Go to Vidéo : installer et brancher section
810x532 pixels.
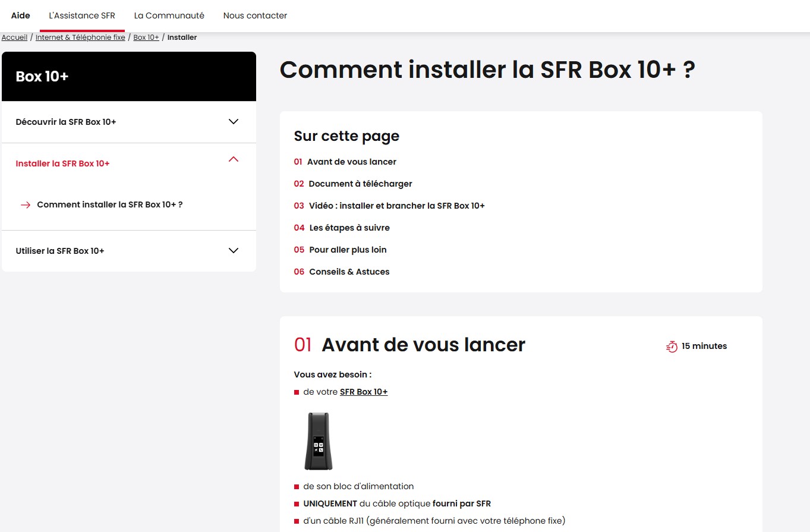[396, 205]
